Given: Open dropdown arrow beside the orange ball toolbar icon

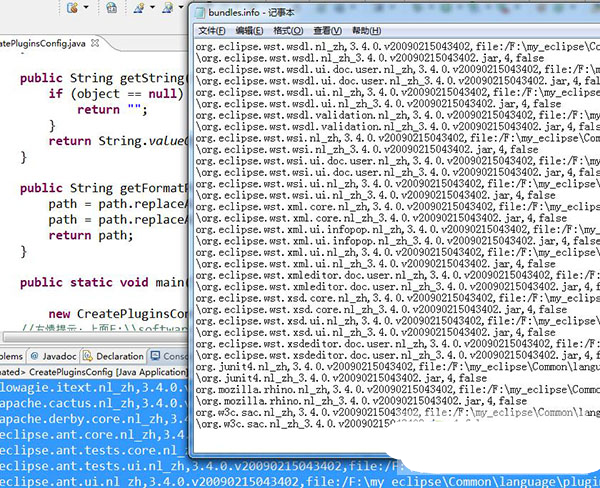Looking at the screenshot, I should click(x=86, y=7).
